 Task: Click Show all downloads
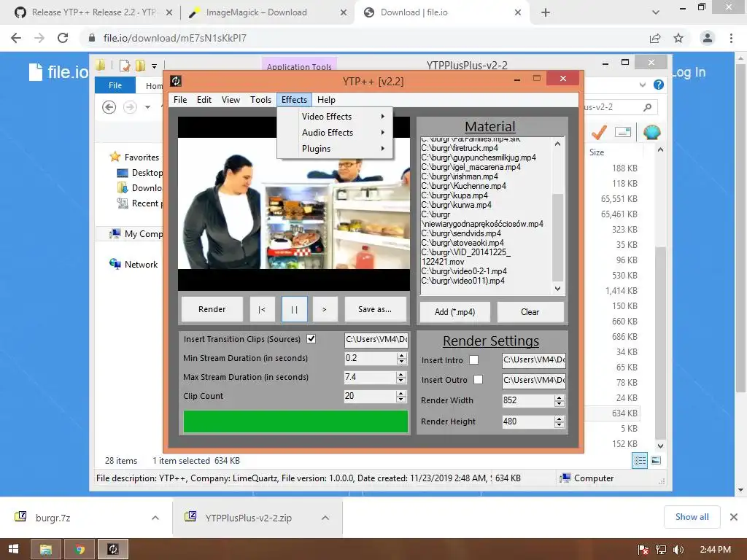point(692,517)
